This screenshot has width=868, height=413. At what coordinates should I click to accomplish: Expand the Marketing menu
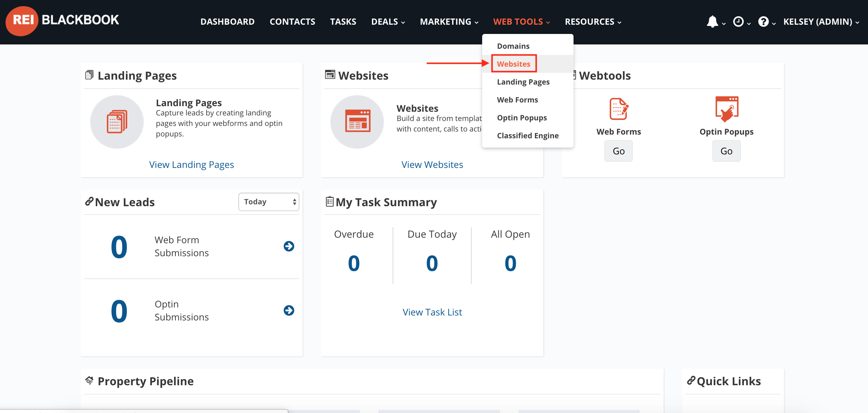[449, 22]
